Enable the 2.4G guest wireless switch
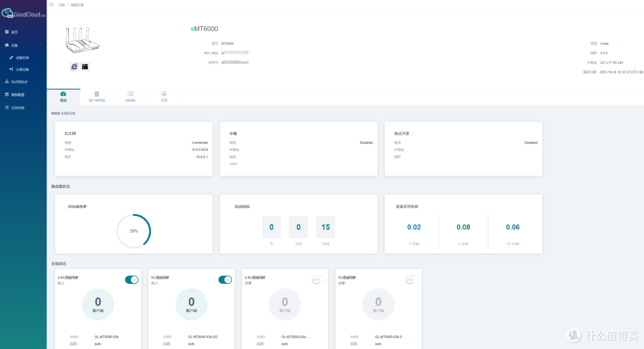Image resolution: width=644 pixels, height=349 pixels. (x=318, y=280)
